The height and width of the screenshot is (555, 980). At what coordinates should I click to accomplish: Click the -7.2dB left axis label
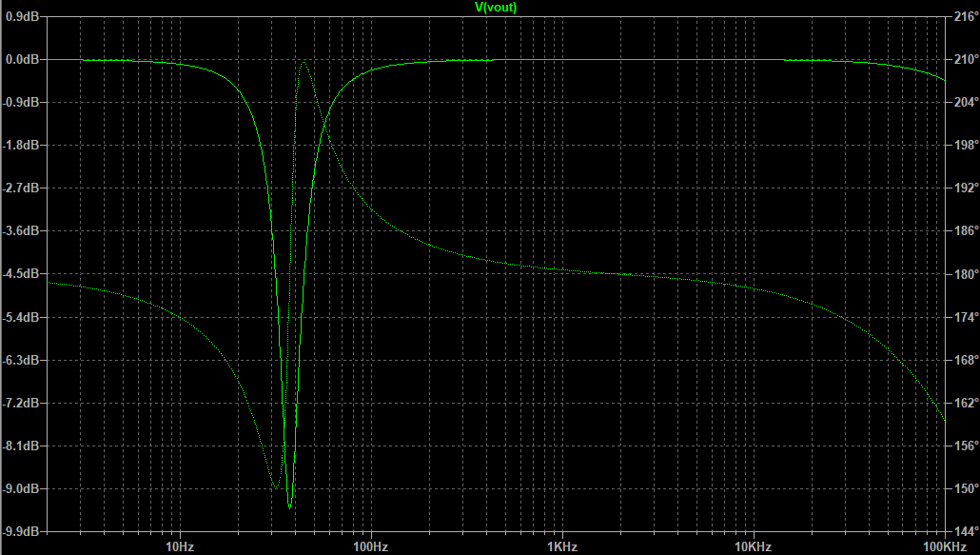(21, 403)
